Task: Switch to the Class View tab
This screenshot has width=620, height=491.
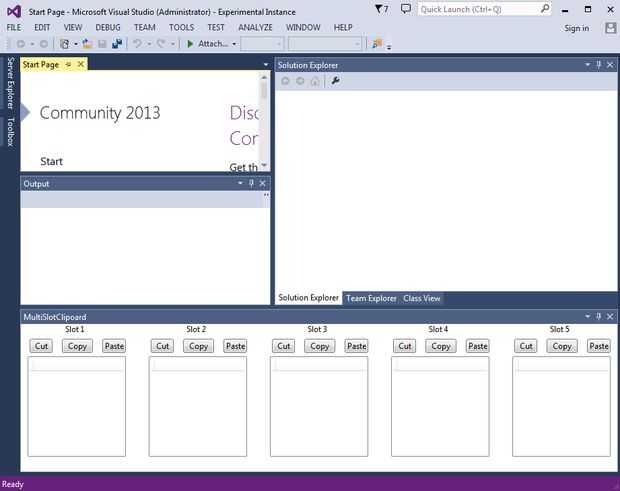Action: point(422,298)
